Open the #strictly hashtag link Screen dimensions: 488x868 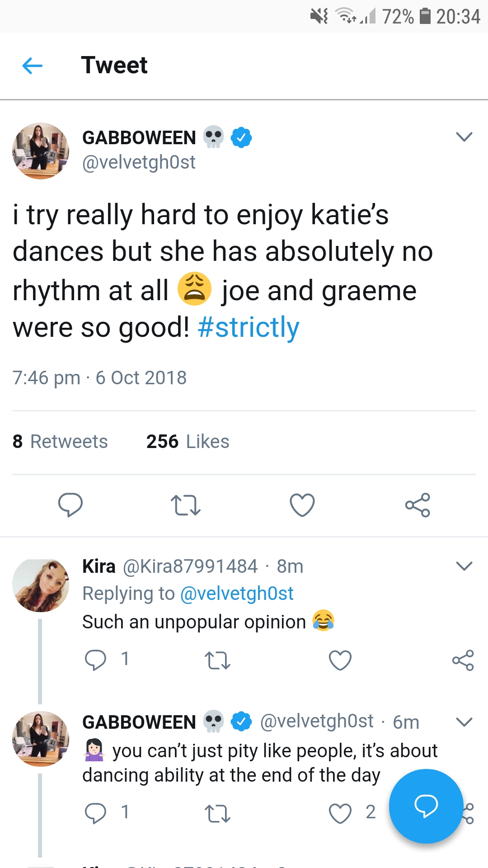(249, 327)
